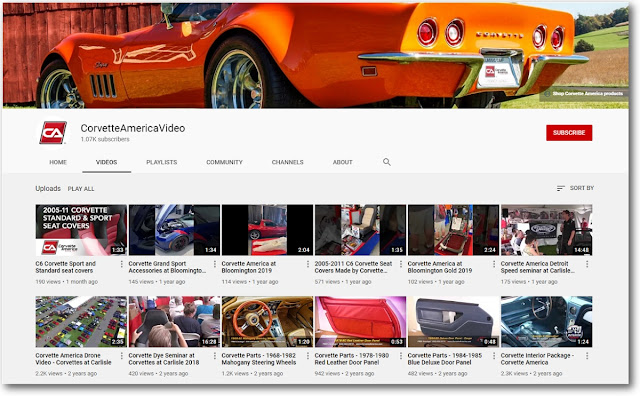Play the 2:24 Bloomington Gold thumbnail

(x=453, y=230)
